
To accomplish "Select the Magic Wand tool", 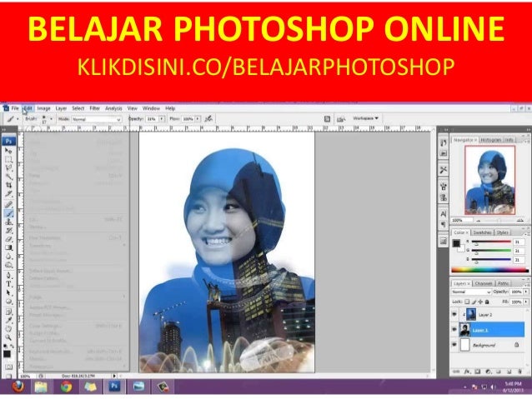I will coord(9,177).
